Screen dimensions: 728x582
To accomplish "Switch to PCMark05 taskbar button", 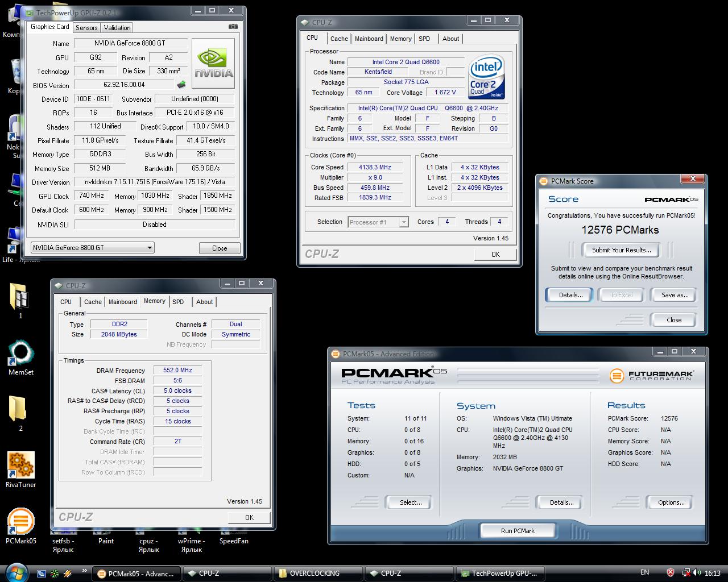I will click(x=136, y=573).
